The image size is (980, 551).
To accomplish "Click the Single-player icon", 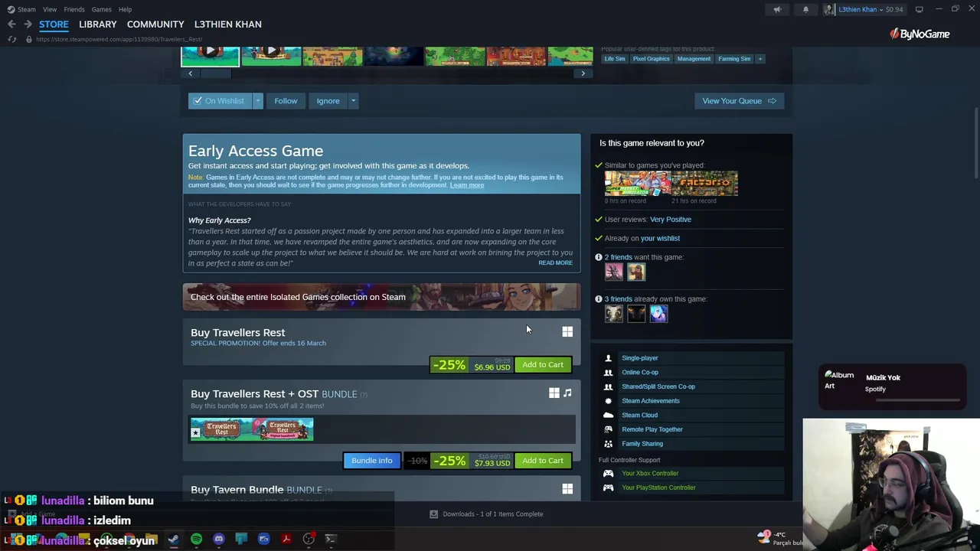I will tap(608, 358).
